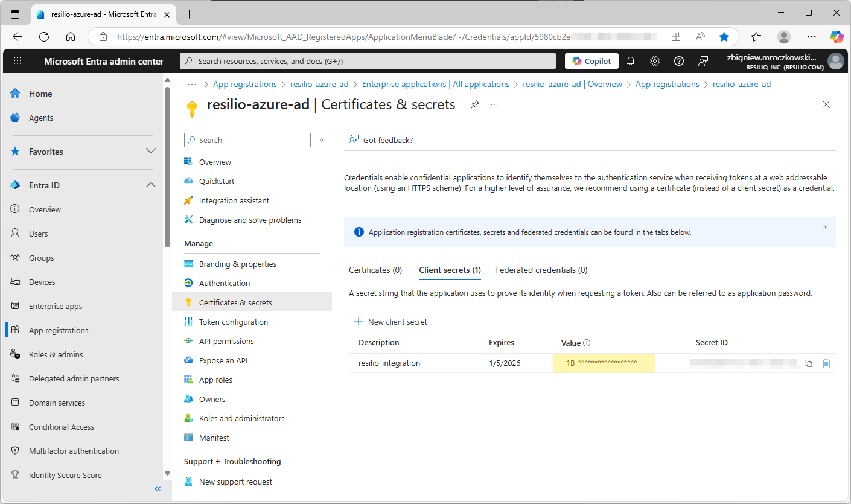The width and height of the screenshot is (851, 504).
Task: Open the Federated credentials tab
Action: click(541, 270)
